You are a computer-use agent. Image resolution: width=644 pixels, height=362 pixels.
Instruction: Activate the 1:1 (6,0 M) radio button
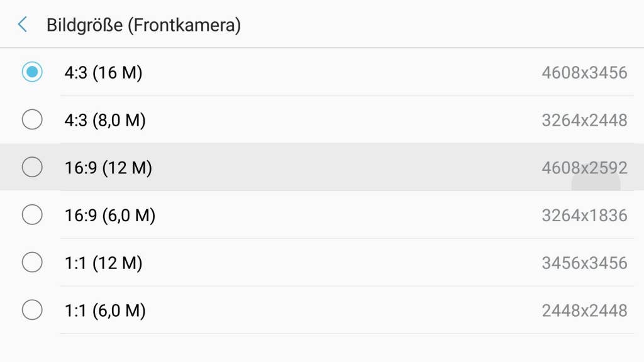pyautogui.click(x=32, y=310)
